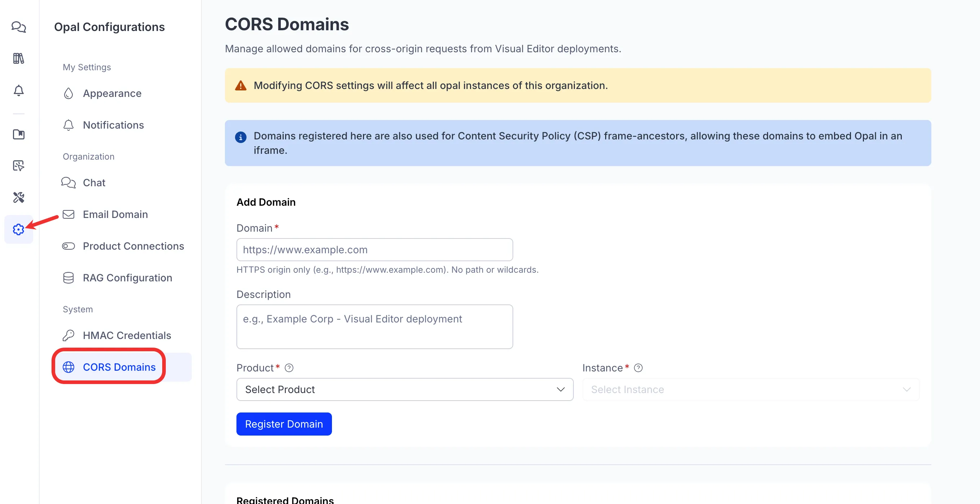Image resolution: width=980 pixels, height=504 pixels.
Task: Click the Instance help question icon
Action: tap(638, 368)
